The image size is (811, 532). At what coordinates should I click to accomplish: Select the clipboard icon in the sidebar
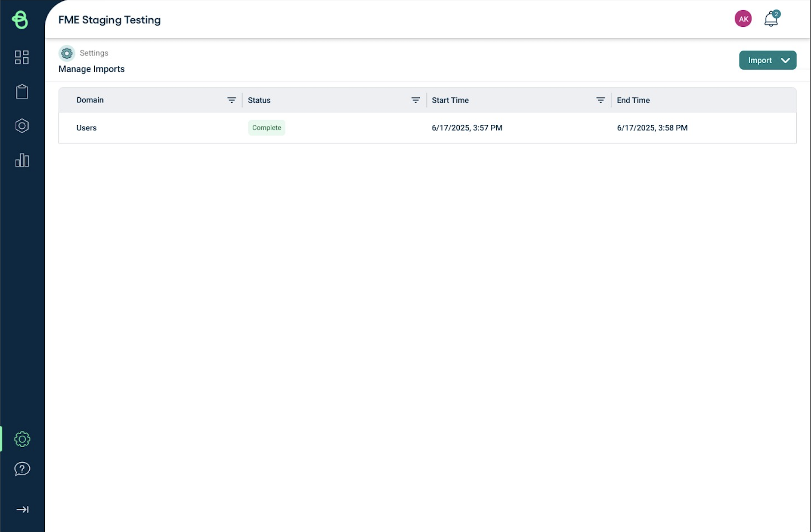(x=22, y=91)
